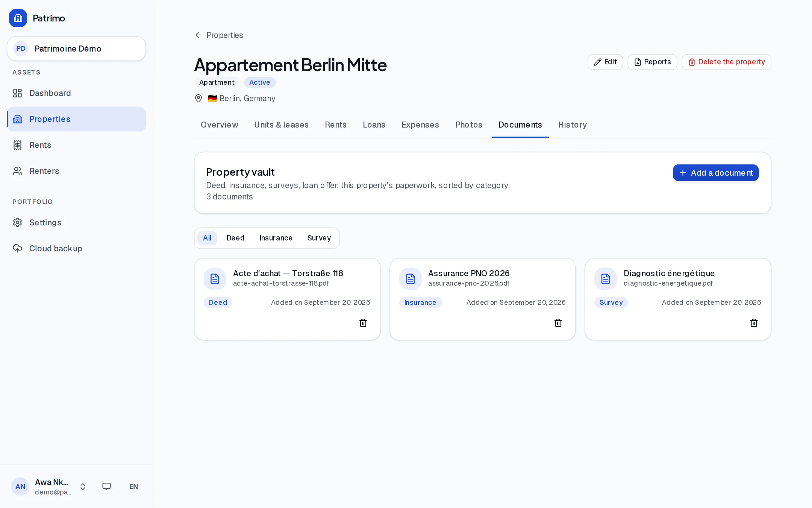The image size is (812, 508).
Task: Go back to Properties via breadcrumb link
Action: 219,35
